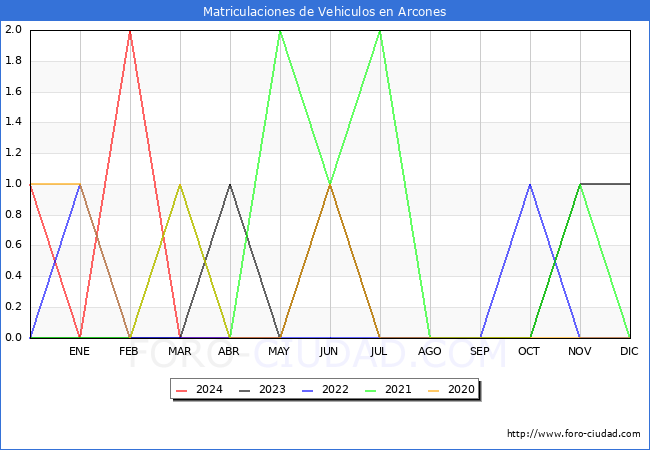This screenshot has height=450, width=650.
Task: Click the ENE month axis label
Action: 79,351
